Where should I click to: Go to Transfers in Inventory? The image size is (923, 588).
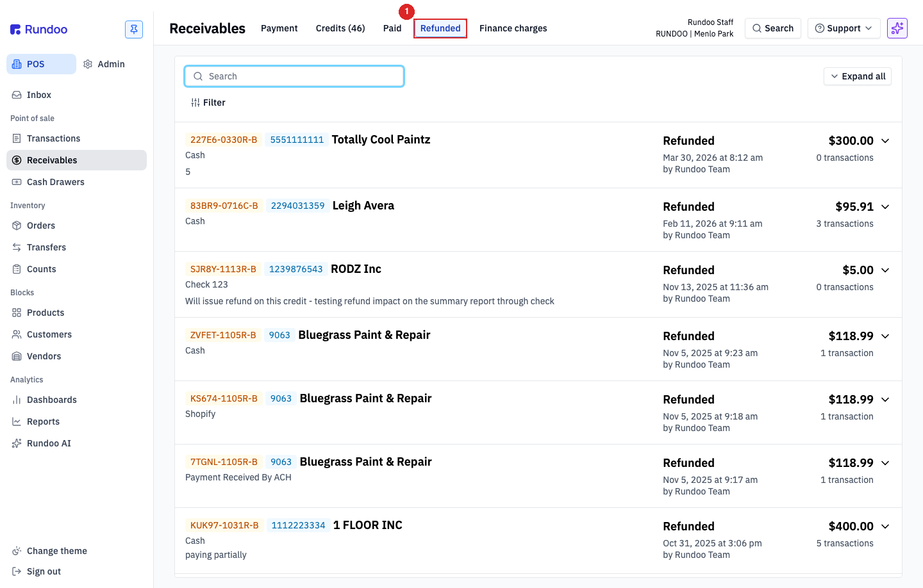tap(46, 247)
